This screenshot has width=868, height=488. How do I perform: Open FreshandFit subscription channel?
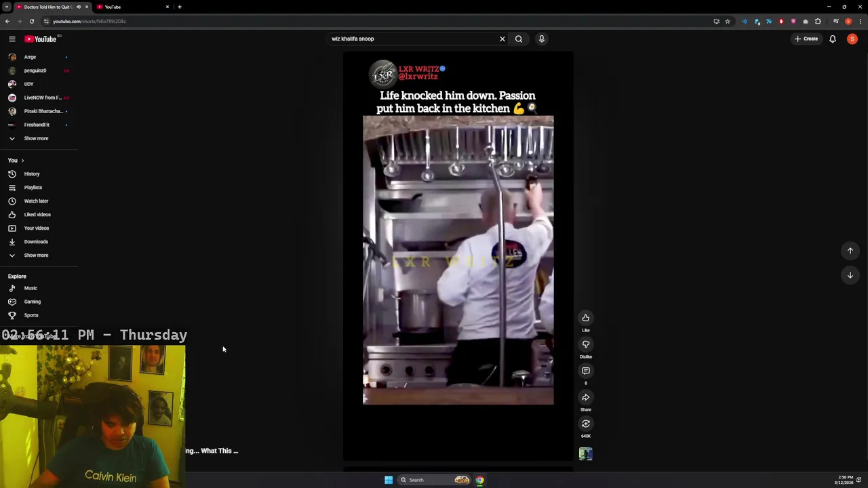(x=39, y=125)
